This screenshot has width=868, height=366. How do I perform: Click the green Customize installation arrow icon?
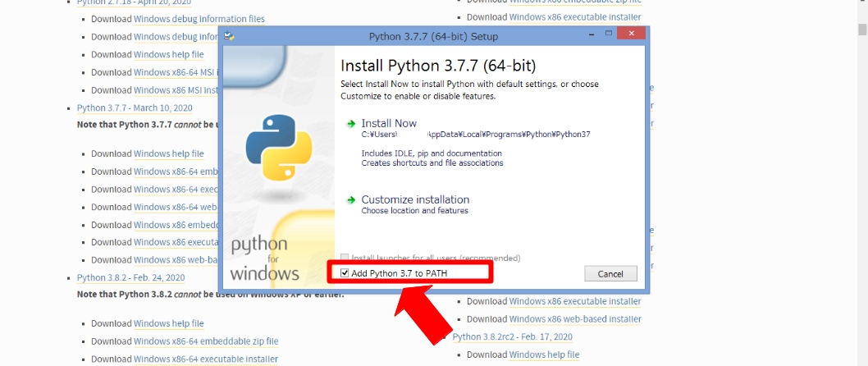tap(350, 200)
